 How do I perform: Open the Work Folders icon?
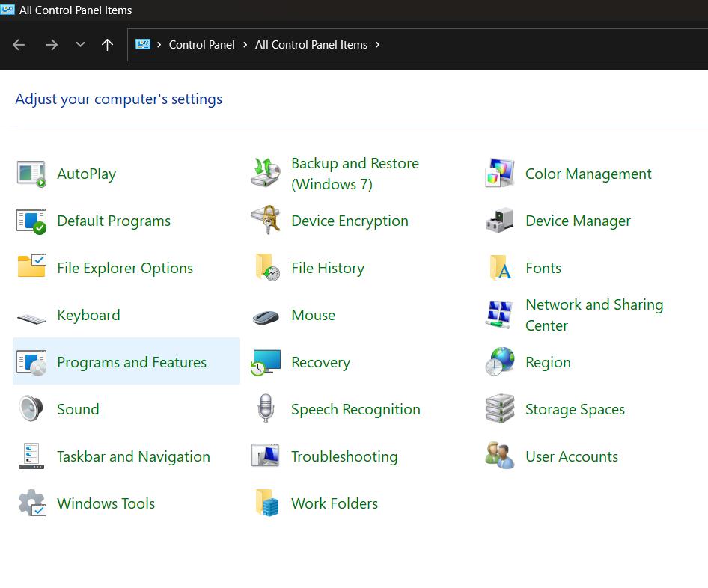[x=267, y=503]
